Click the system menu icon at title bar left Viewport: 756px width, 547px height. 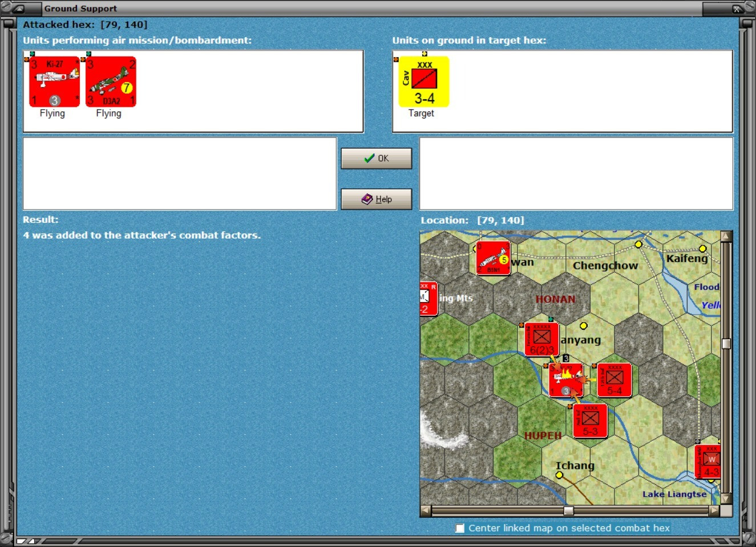tap(18, 9)
